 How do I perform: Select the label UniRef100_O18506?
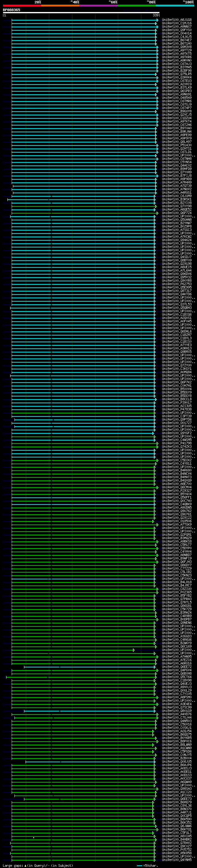pos(177,521)
